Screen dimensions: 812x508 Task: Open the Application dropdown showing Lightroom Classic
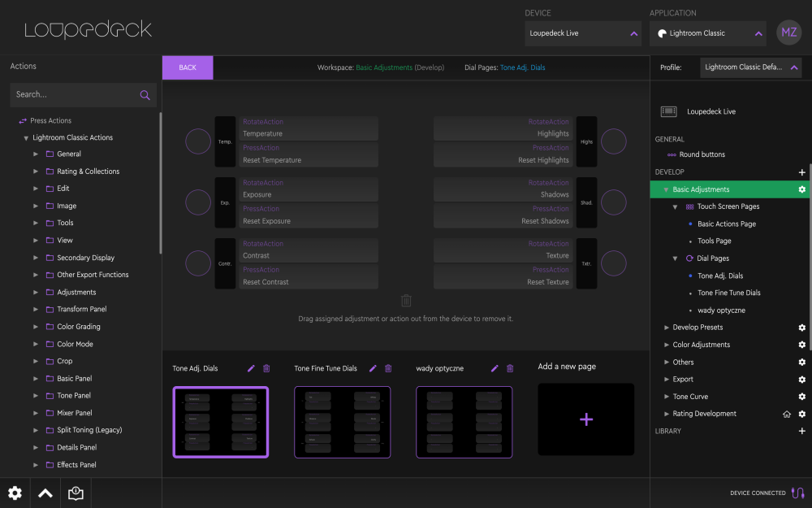[707, 33]
